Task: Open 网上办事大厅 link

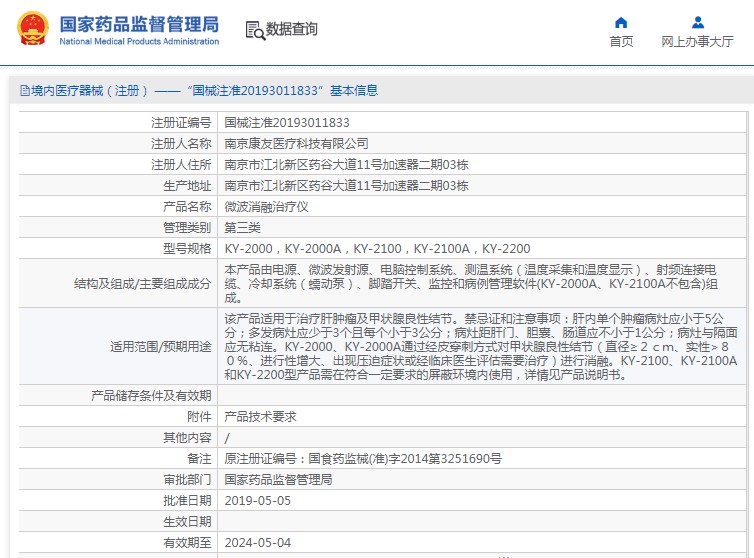Action: pos(697,42)
